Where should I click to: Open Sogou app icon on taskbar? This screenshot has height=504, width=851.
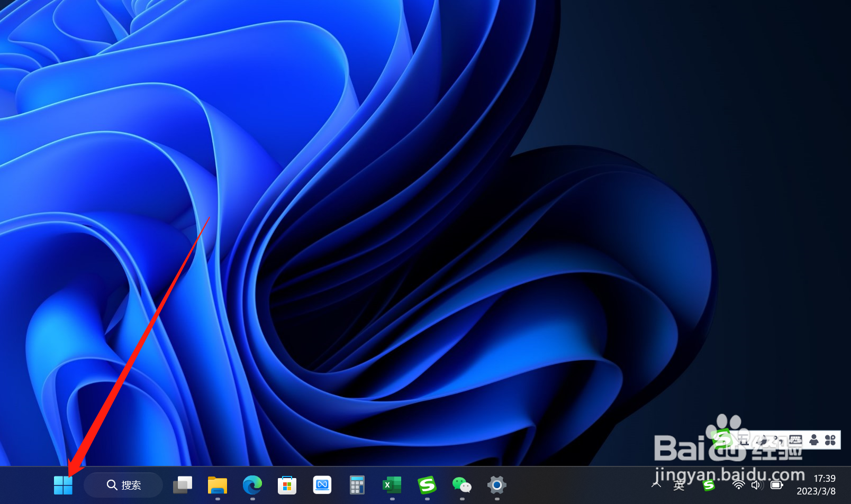point(427,485)
